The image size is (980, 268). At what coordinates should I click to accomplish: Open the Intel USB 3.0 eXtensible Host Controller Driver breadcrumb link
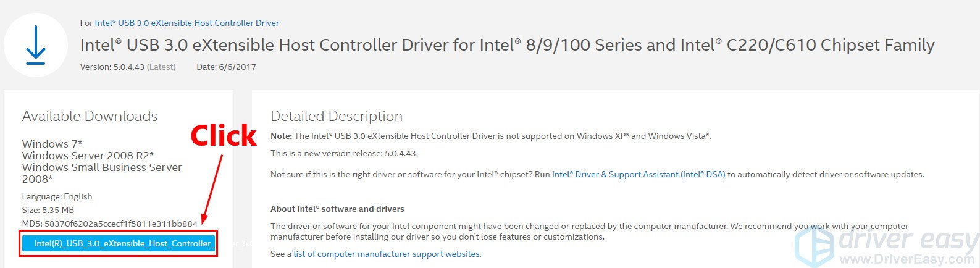point(186,23)
